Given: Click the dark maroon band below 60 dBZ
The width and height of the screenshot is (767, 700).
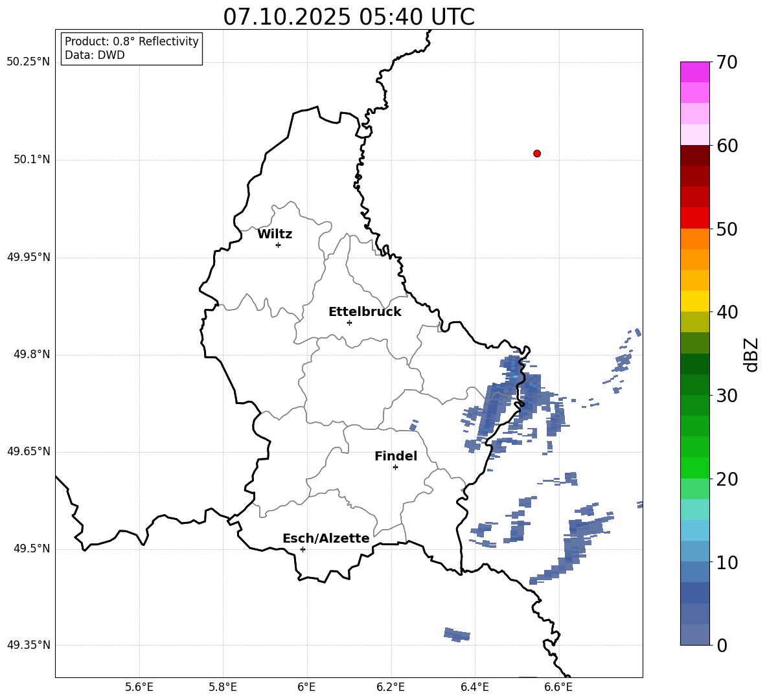Looking at the screenshot, I should click(x=694, y=155).
